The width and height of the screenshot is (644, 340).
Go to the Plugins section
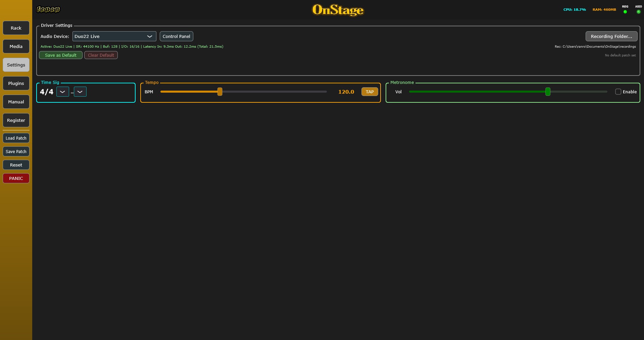point(16,83)
